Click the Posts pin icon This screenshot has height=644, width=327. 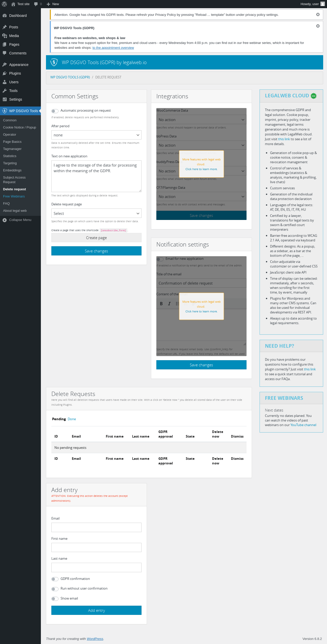coord(5,27)
